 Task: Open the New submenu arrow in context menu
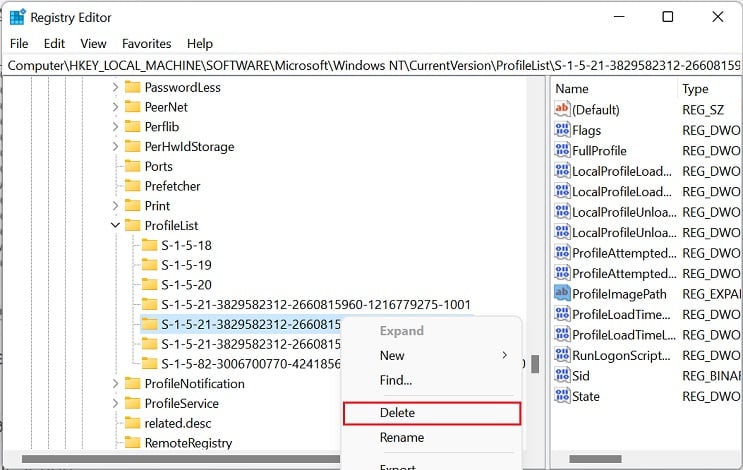tap(505, 355)
